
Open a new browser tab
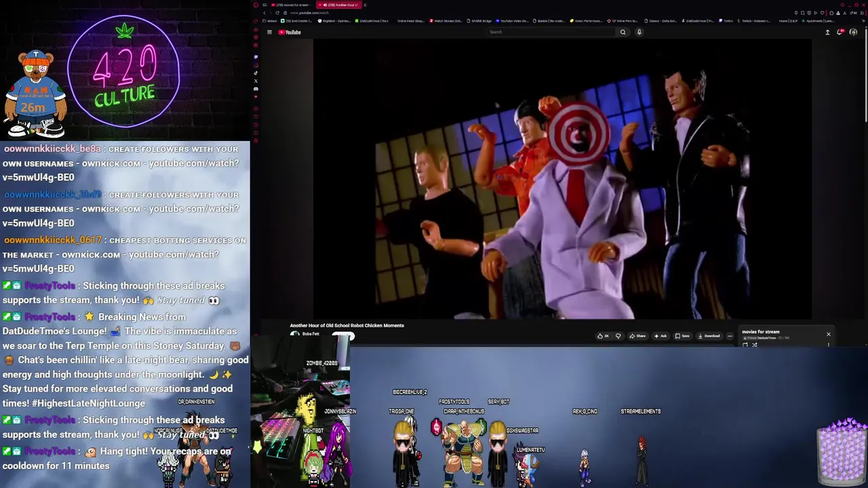(x=365, y=5)
